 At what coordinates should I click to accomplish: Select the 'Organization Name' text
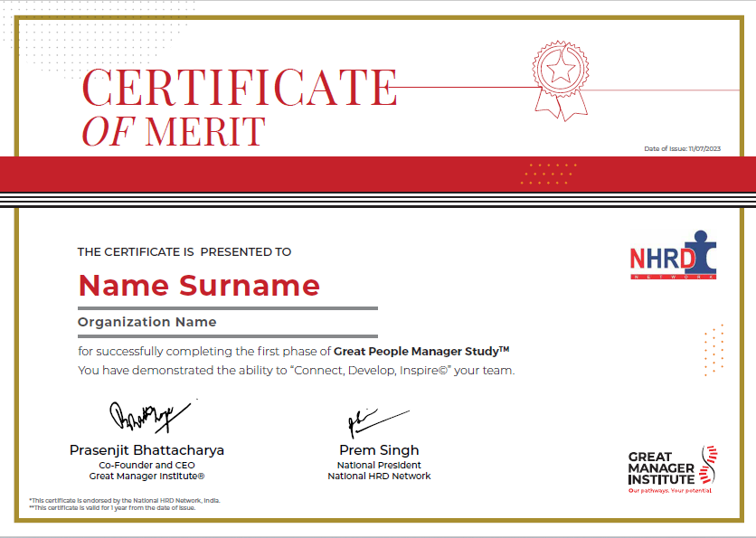coord(147,322)
